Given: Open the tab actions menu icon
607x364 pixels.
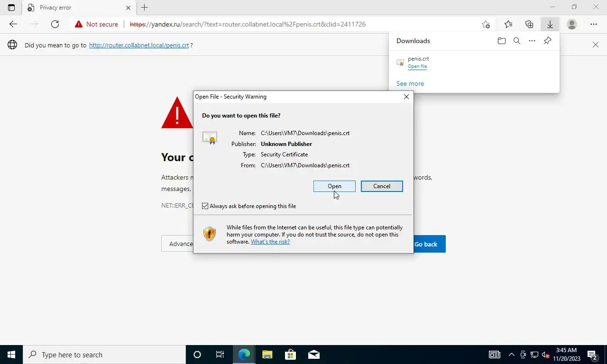Looking at the screenshot, I should (11, 8).
